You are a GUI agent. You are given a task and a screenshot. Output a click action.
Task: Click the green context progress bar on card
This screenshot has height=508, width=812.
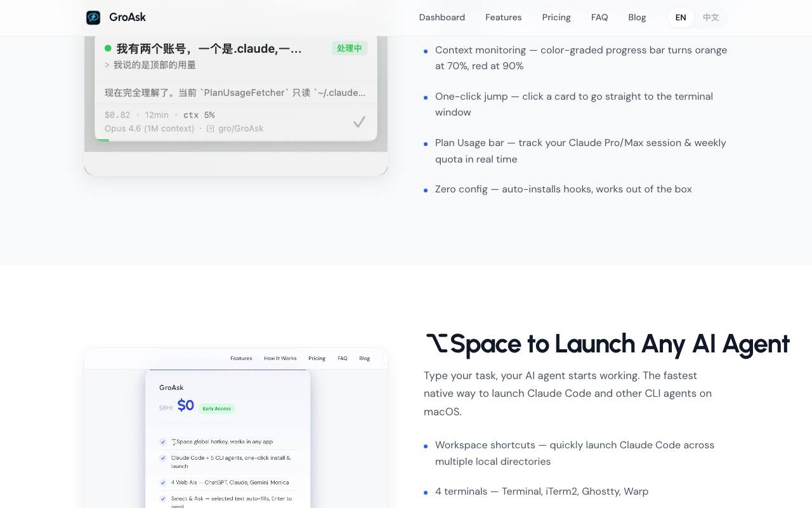coord(102,140)
